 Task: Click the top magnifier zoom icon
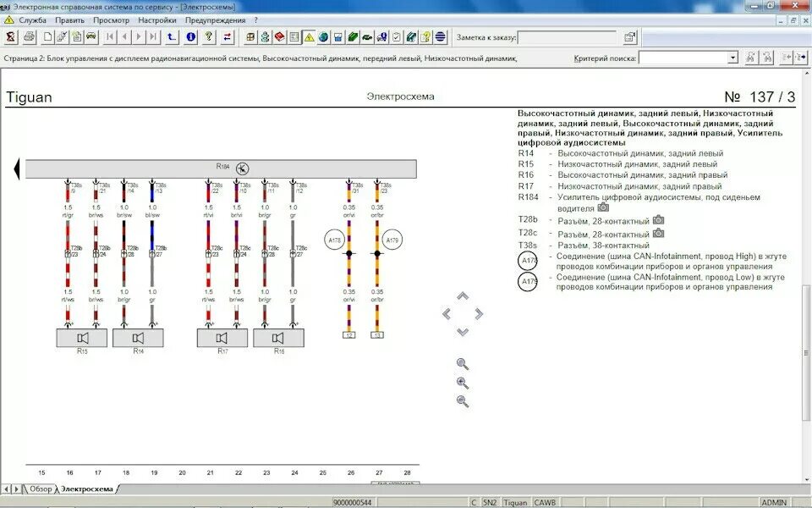click(463, 364)
